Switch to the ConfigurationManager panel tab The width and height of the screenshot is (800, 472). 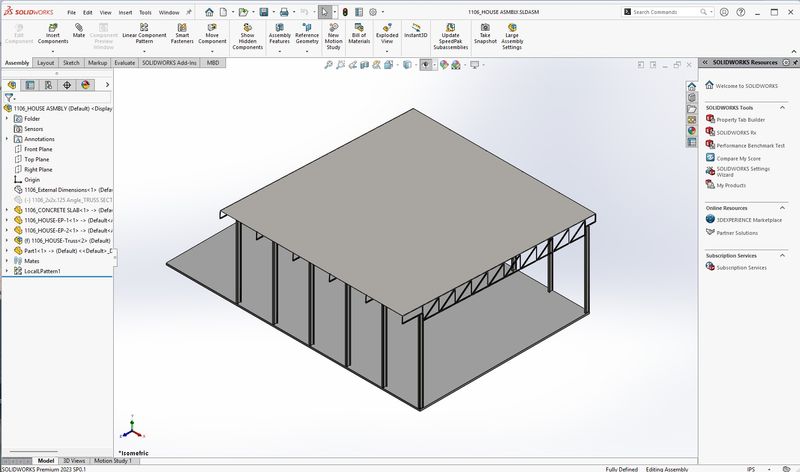click(49, 85)
